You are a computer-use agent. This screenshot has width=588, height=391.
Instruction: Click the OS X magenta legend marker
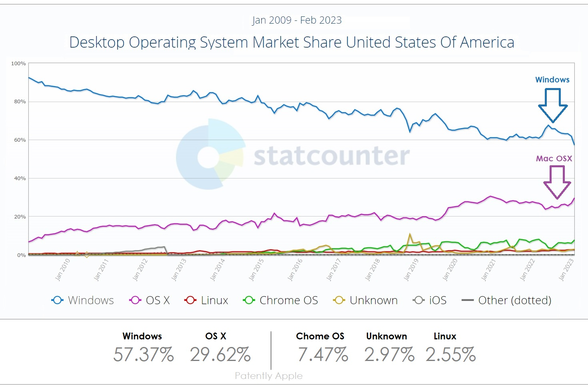click(x=135, y=300)
